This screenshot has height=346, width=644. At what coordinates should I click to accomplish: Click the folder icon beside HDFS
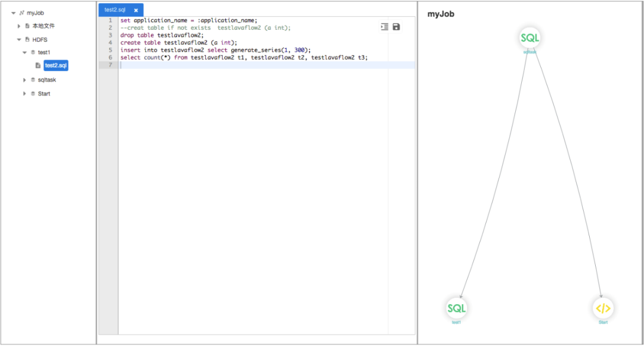click(27, 40)
